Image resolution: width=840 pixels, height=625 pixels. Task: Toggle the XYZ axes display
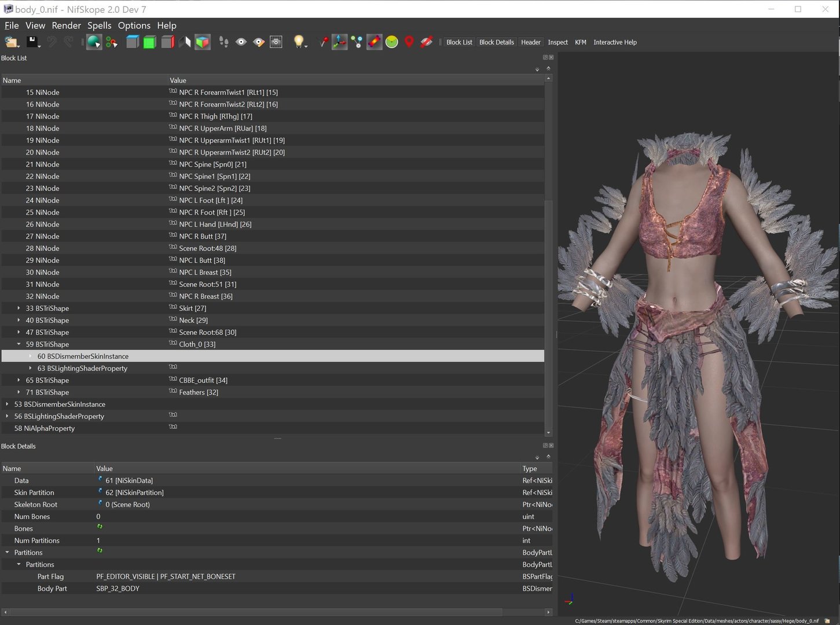pyautogui.click(x=339, y=42)
